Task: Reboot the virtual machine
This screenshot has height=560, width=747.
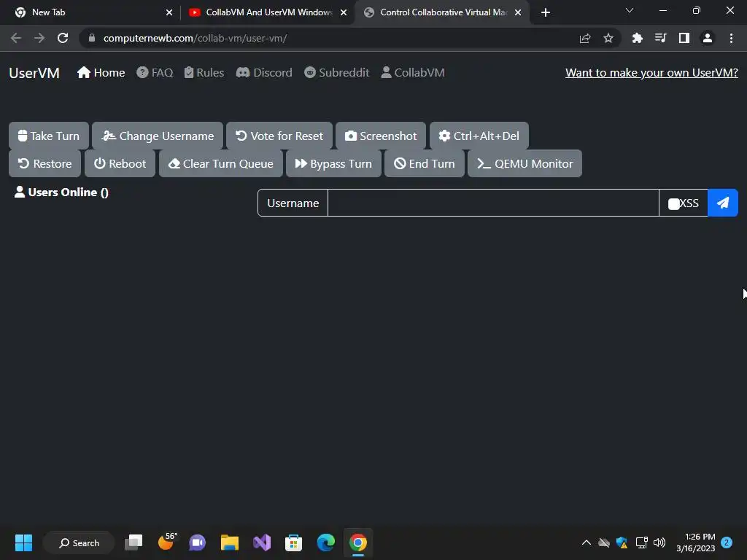Action: (x=120, y=163)
